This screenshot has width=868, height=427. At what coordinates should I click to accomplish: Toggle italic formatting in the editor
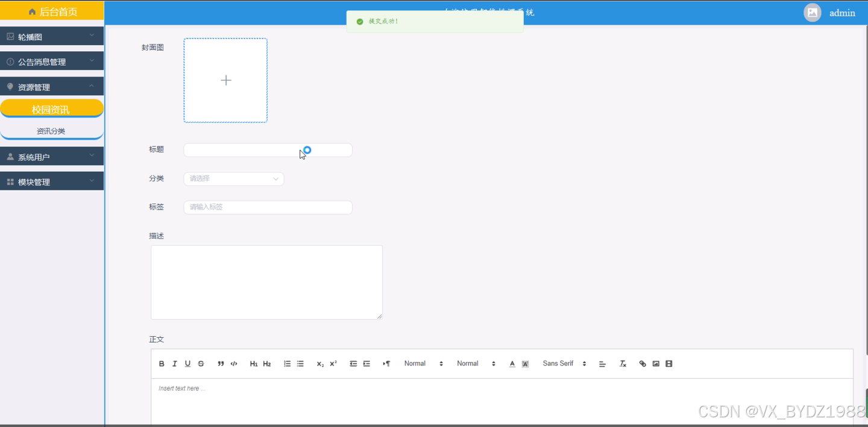[175, 364]
